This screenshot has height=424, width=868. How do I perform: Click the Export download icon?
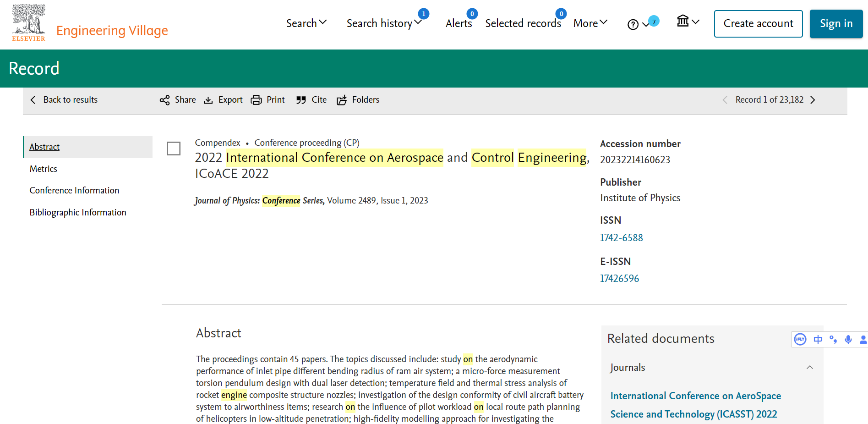click(x=208, y=100)
